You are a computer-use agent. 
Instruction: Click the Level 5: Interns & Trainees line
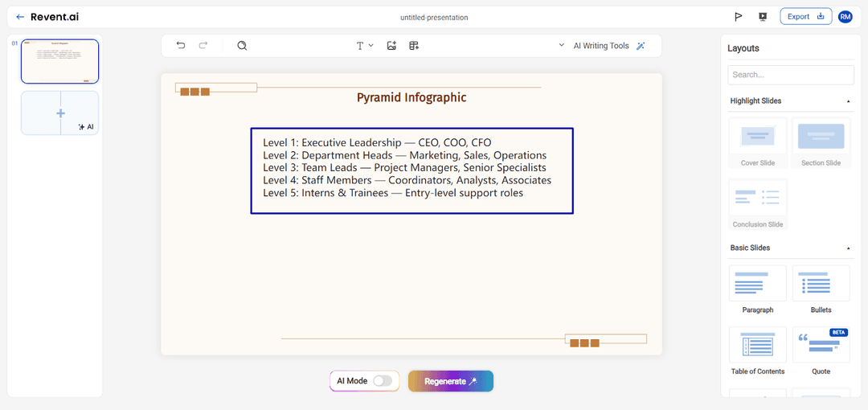393,194
